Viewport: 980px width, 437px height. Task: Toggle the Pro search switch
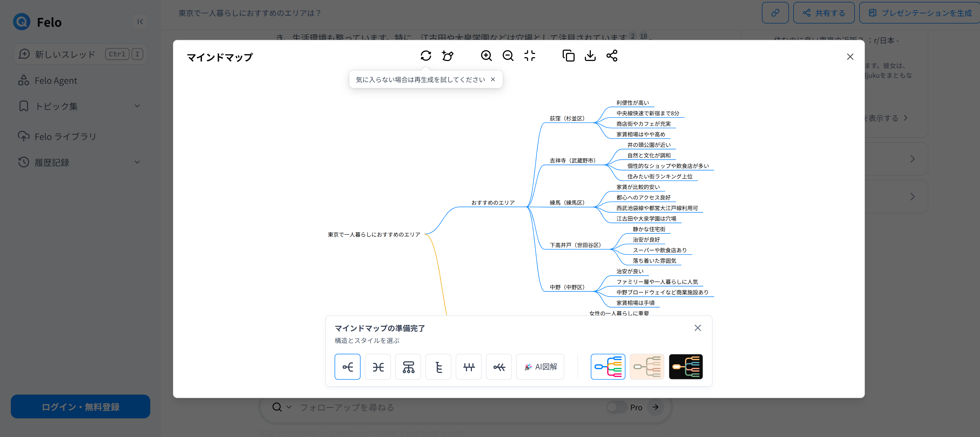click(616, 407)
